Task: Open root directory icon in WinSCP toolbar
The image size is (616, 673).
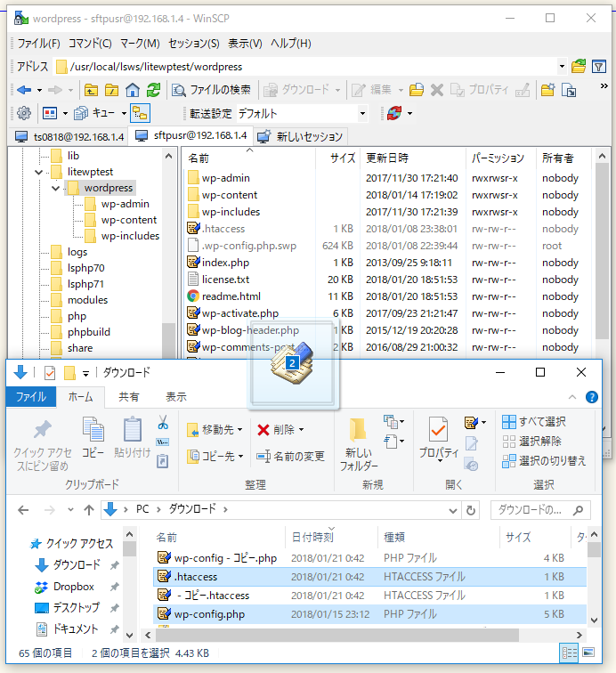Action: click(111, 90)
